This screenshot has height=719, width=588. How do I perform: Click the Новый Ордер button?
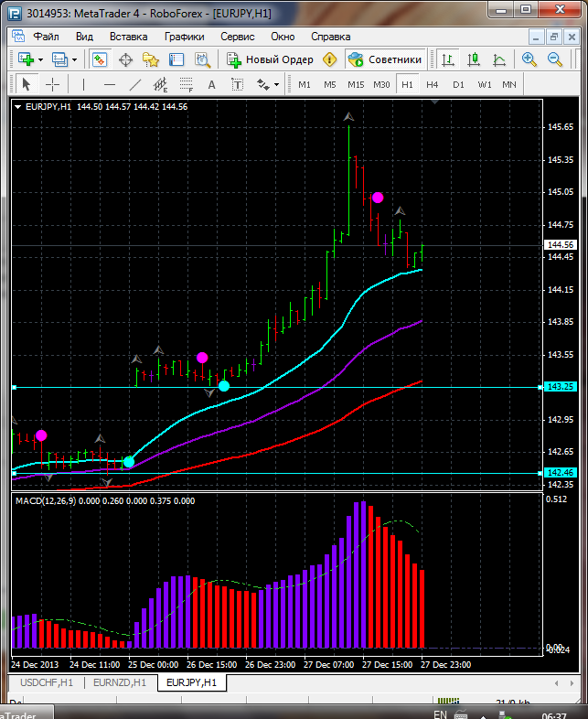click(x=270, y=59)
